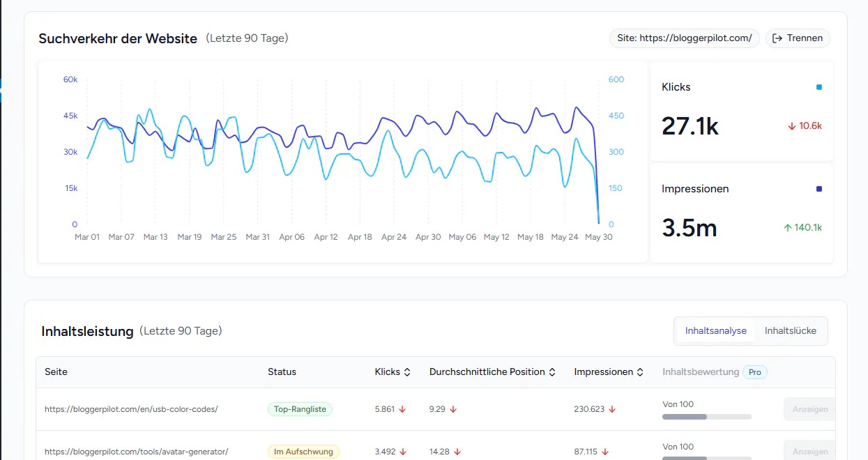Click red down arrow next to 230.623

tap(612, 409)
